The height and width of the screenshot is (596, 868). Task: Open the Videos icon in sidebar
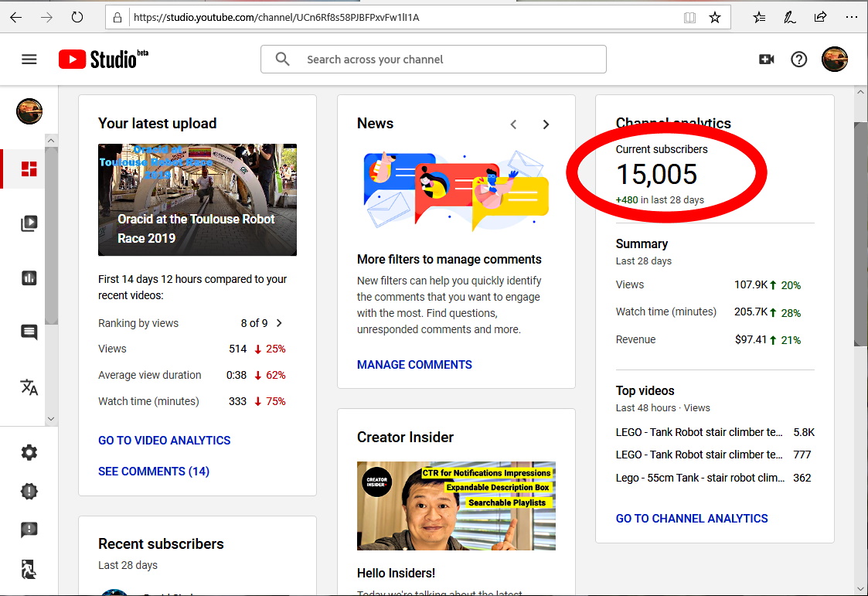(29, 223)
